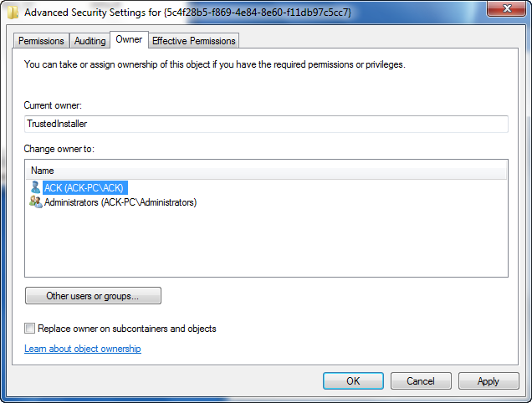This screenshot has height=403, width=532.
Task: Enable Replace owner on subcontainers and objects
Action: point(31,329)
